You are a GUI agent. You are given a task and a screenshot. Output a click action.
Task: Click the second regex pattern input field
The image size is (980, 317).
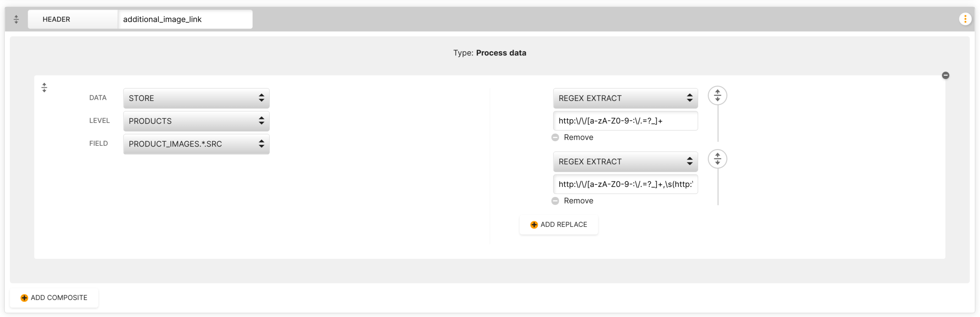625,184
